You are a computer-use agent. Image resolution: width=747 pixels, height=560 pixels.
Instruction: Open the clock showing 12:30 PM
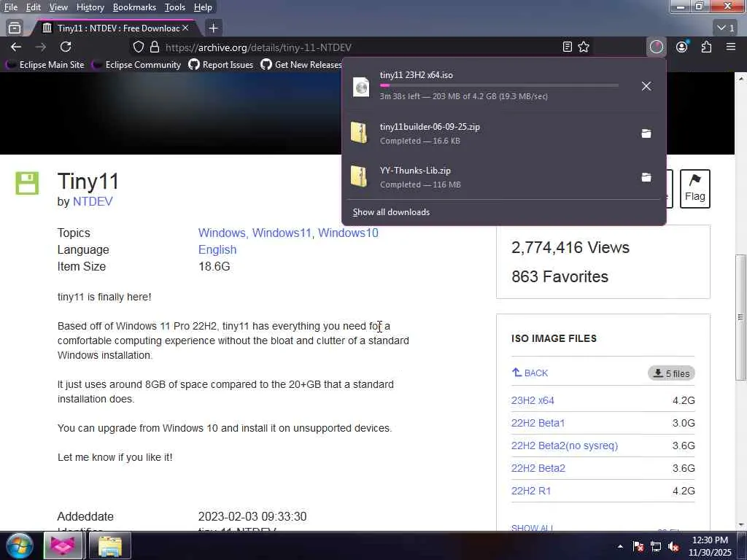(710, 546)
